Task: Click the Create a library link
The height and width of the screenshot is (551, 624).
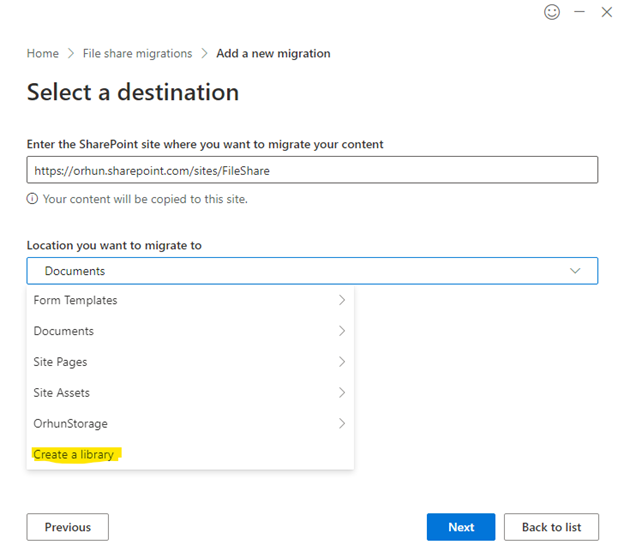Action: 76,454
